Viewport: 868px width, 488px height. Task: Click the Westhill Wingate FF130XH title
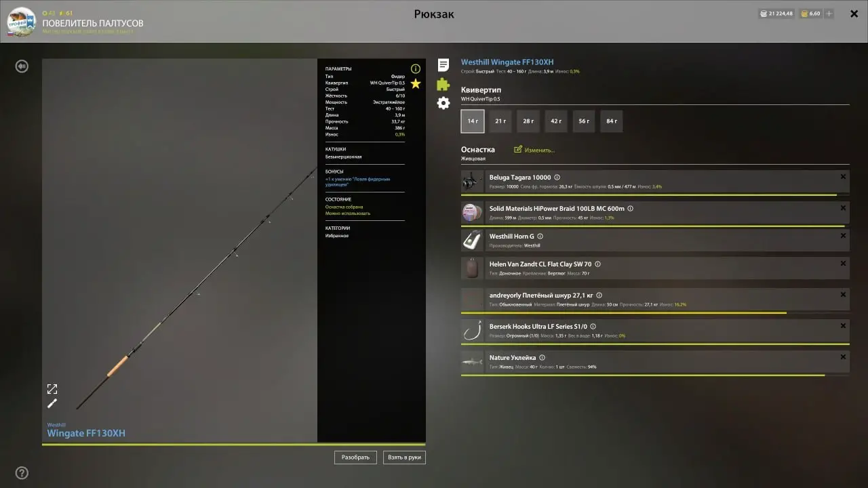pyautogui.click(x=507, y=62)
